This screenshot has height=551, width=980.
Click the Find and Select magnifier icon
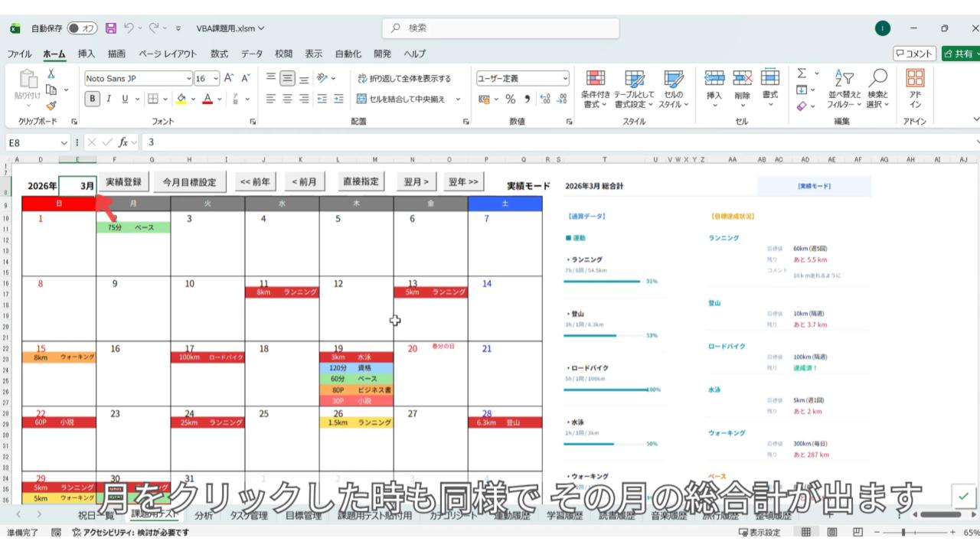pos(878,79)
